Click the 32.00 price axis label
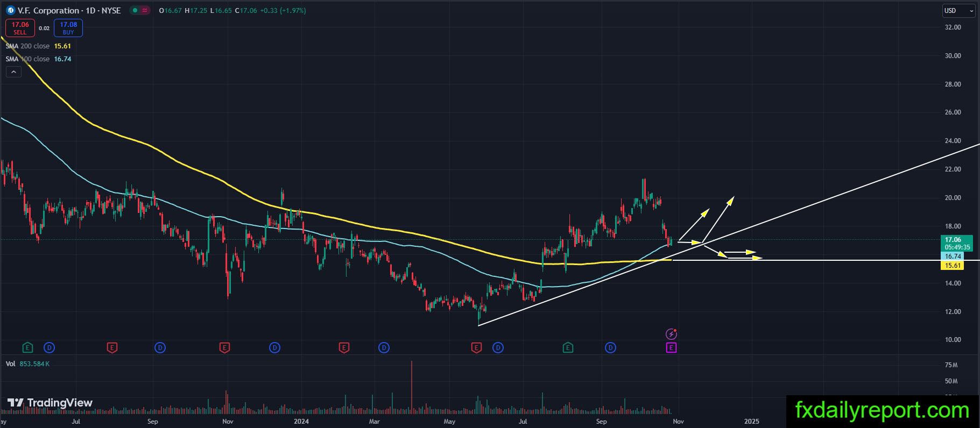The width and height of the screenshot is (980, 428). coord(953,27)
